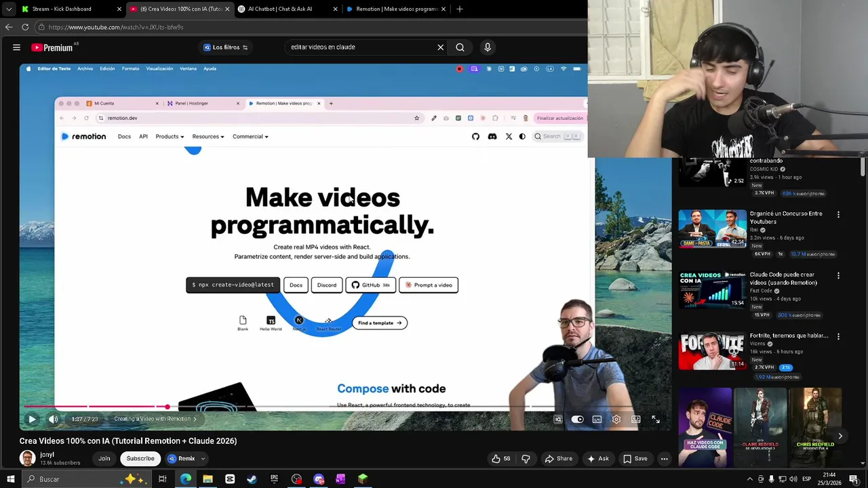Open the 'Crea videos con IA' Fazt thumbnail
868x488 pixels.
[x=712, y=289]
